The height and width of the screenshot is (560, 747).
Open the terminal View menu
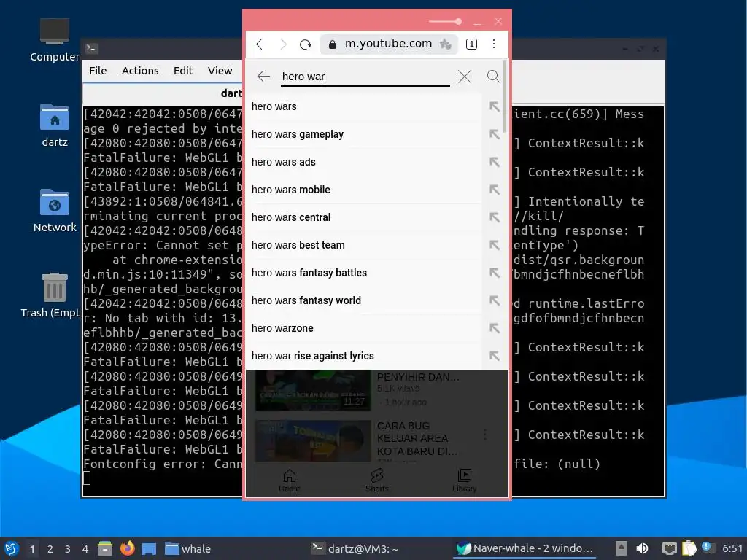[x=220, y=71]
